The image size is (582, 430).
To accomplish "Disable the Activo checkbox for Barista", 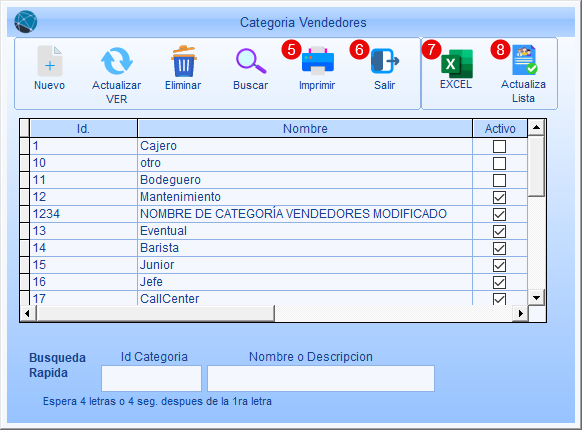I will 499,248.
